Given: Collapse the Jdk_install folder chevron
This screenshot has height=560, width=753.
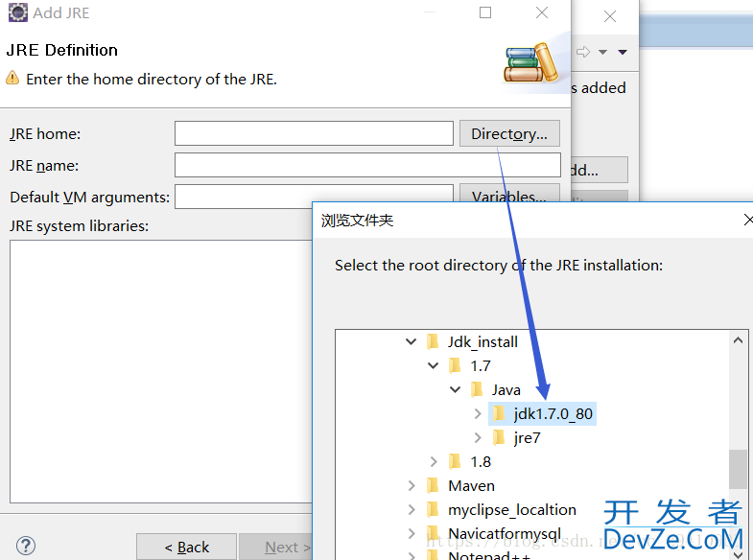Looking at the screenshot, I should pyautogui.click(x=412, y=341).
